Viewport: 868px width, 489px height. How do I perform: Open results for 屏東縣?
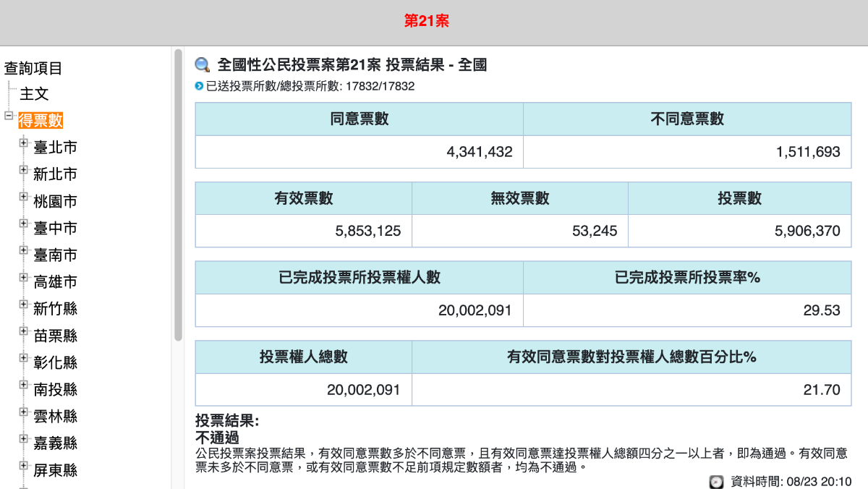[x=55, y=470]
